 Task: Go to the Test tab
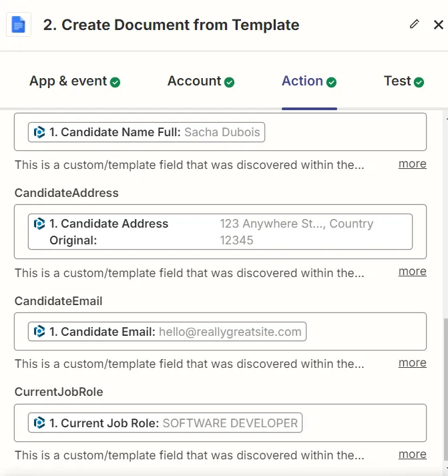click(x=404, y=81)
